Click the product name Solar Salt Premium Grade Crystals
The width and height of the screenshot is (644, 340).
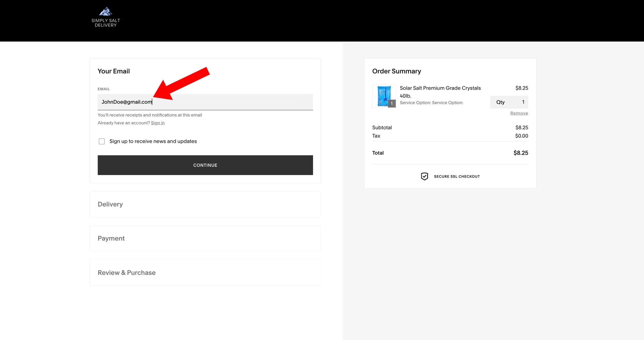[x=440, y=88]
